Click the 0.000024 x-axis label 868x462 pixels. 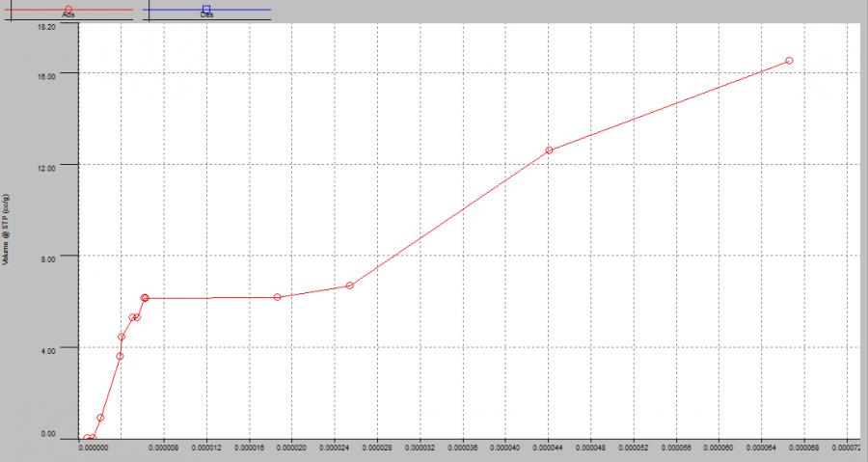click(335, 448)
